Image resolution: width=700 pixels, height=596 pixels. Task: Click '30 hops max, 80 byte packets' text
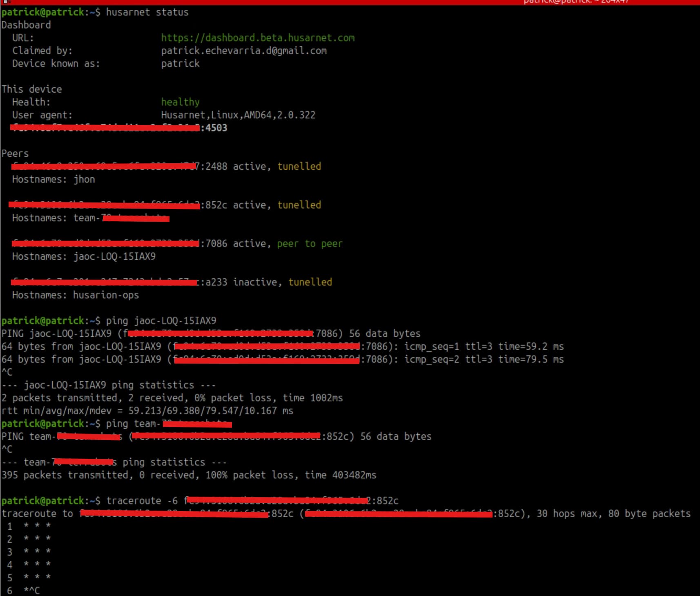pos(613,514)
